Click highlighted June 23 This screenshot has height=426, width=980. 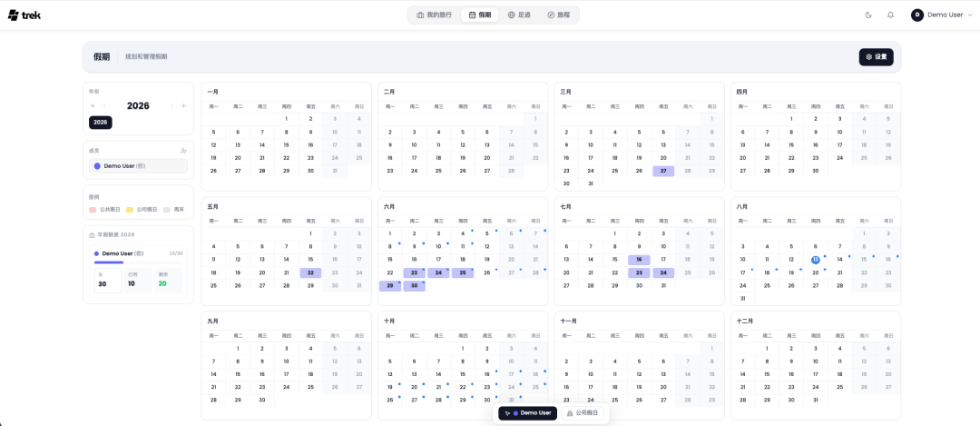pyautogui.click(x=414, y=272)
